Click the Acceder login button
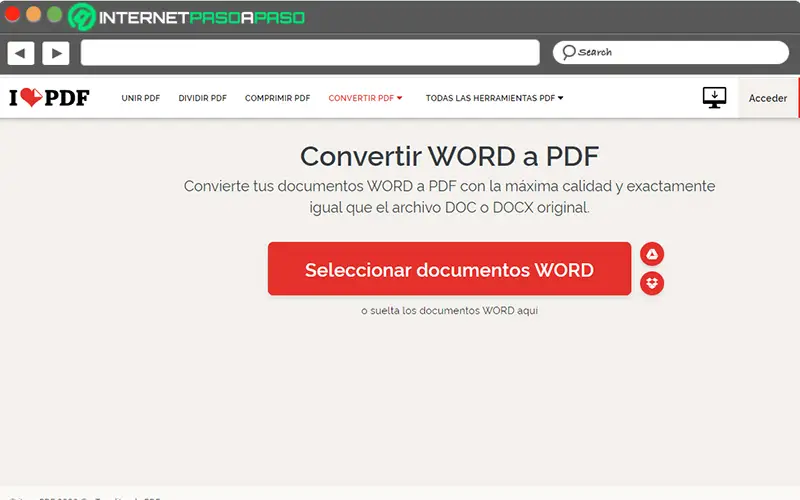Image resolution: width=800 pixels, height=500 pixels. (x=768, y=98)
